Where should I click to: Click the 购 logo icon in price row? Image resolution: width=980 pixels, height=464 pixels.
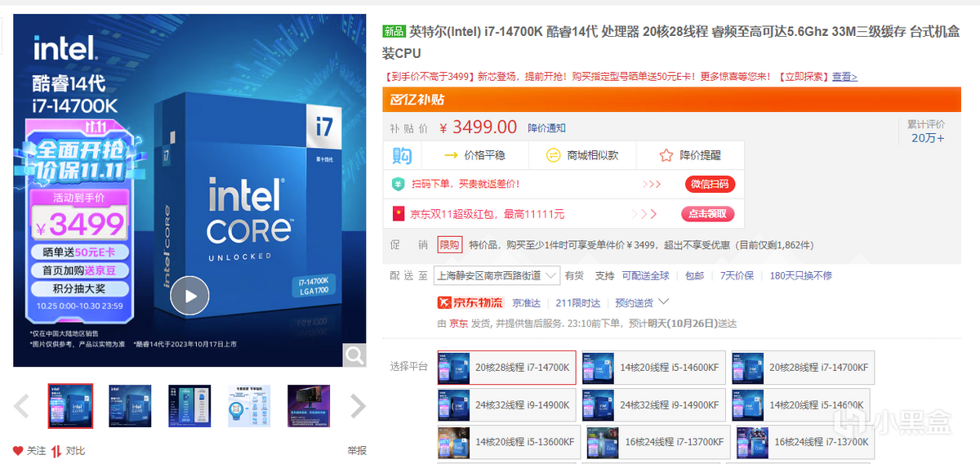point(402,155)
